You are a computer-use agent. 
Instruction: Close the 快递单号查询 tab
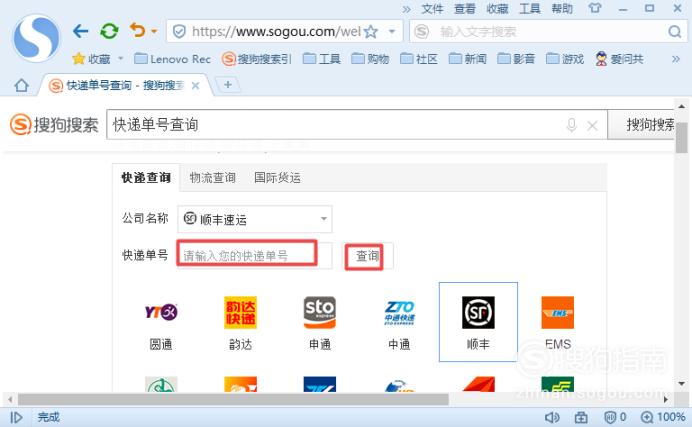[196, 86]
